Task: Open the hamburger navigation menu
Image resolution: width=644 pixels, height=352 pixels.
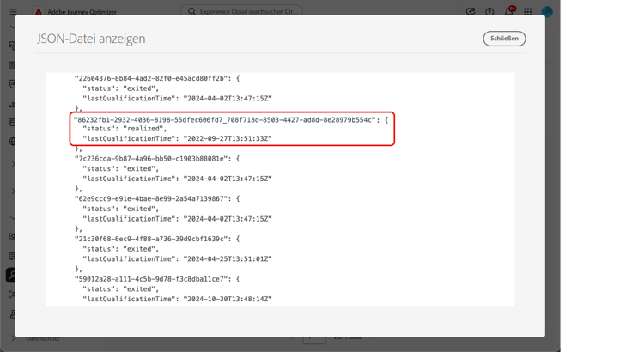Action: point(13,11)
